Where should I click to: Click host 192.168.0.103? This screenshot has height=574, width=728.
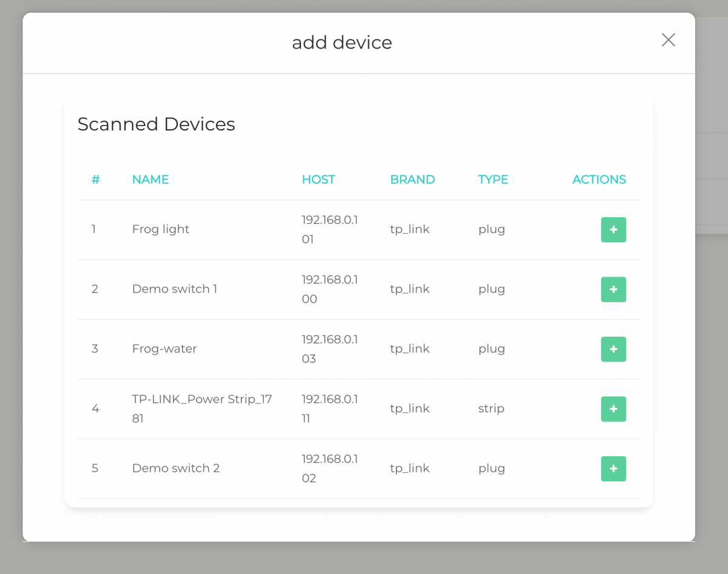(330, 349)
